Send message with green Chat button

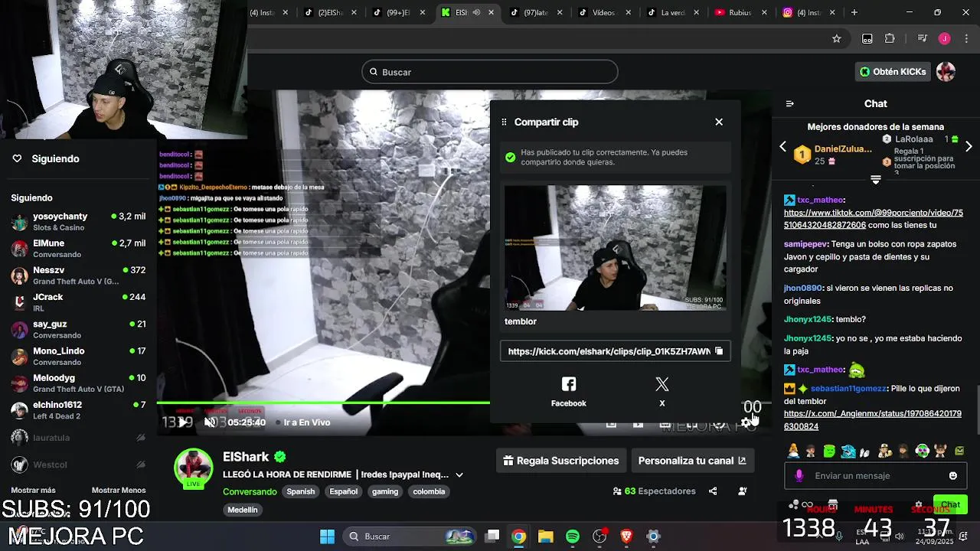tap(951, 504)
